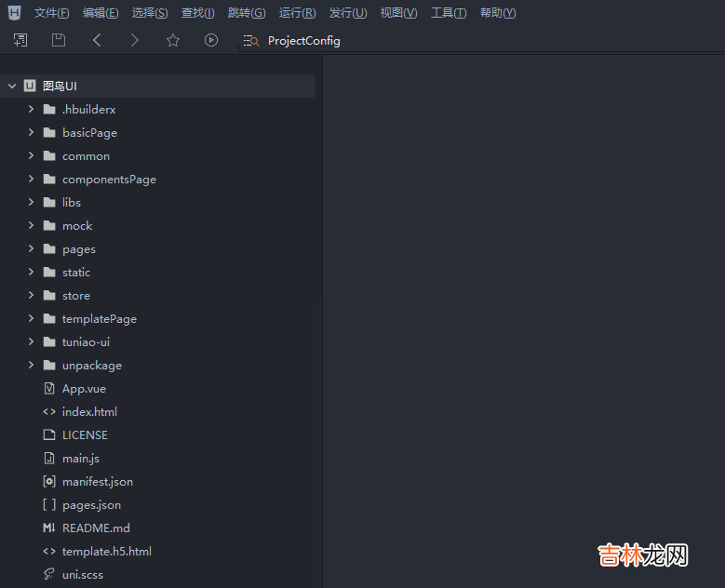This screenshot has height=588, width=725.
Task: Click the new file toolbar icon
Action: tap(20, 40)
